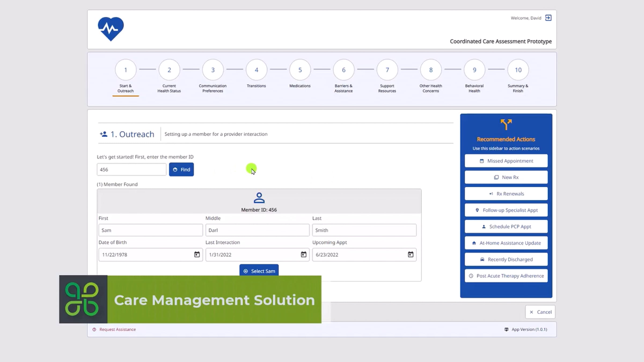
Task: Click the add-person icon beside Outreach heading
Action: (x=104, y=134)
